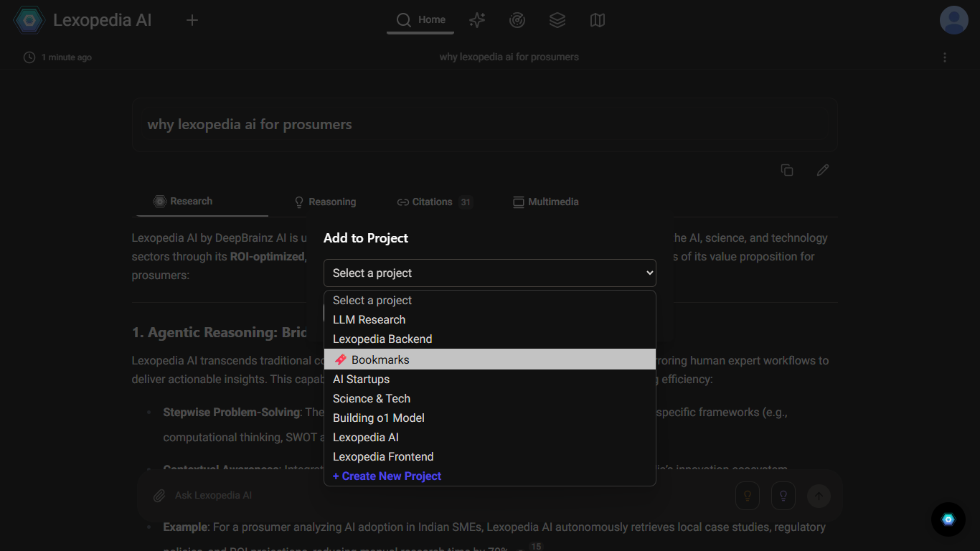Click the first lightbulb icon in ask bar

748,495
